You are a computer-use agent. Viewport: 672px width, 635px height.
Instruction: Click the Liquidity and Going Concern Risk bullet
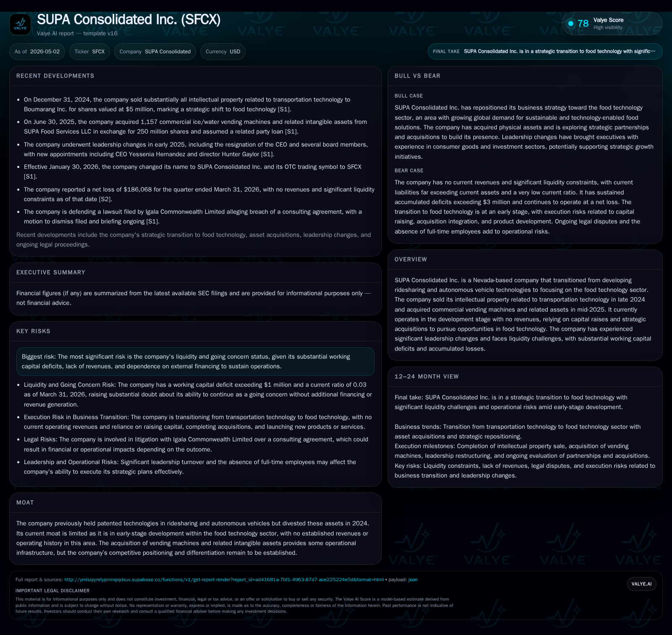coord(198,395)
